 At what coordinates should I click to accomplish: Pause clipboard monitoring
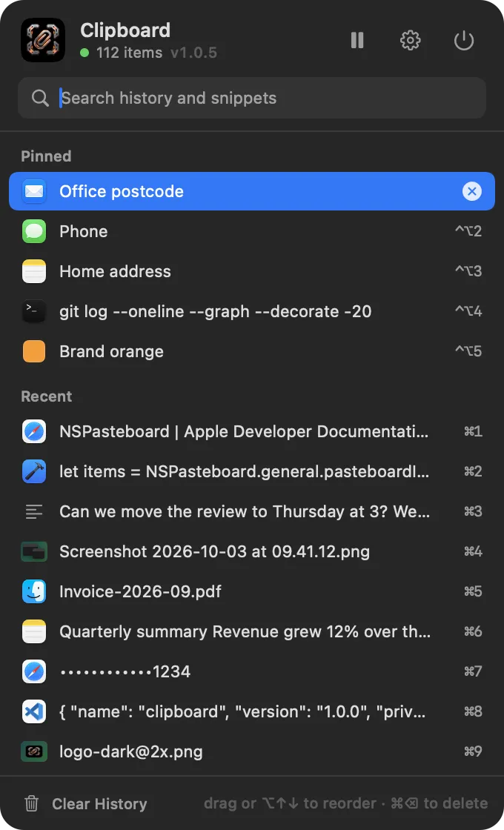coord(357,40)
